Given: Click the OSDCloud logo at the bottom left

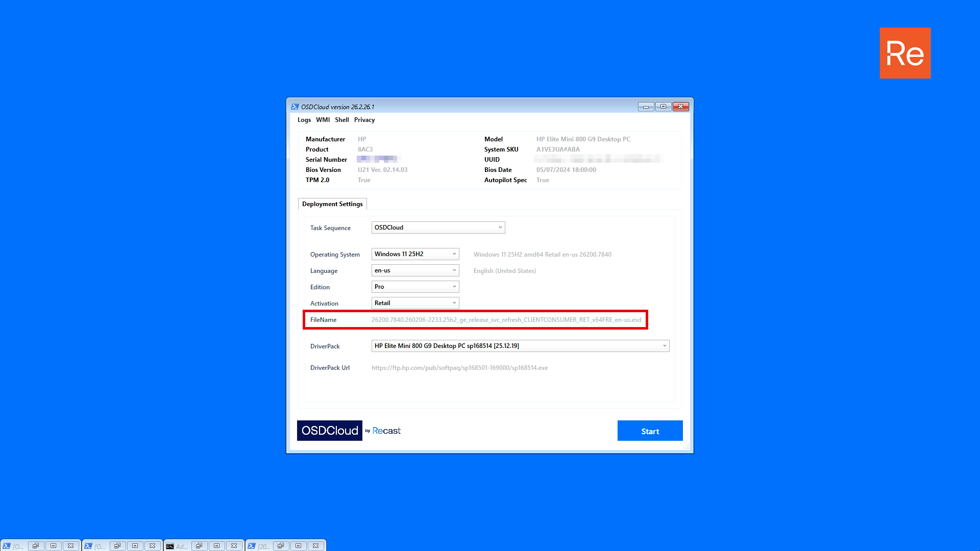Looking at the screenshot, I should pos(330,431).
